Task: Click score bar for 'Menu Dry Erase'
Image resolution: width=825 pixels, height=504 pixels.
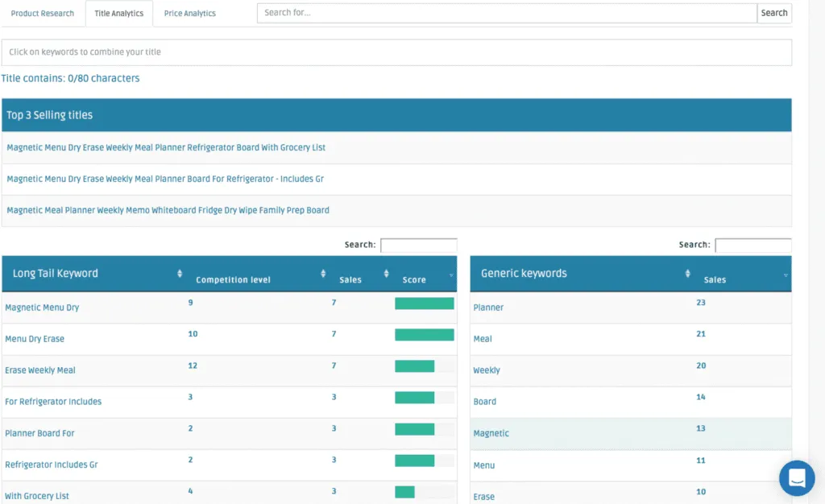Action: [x=424, y=335]
